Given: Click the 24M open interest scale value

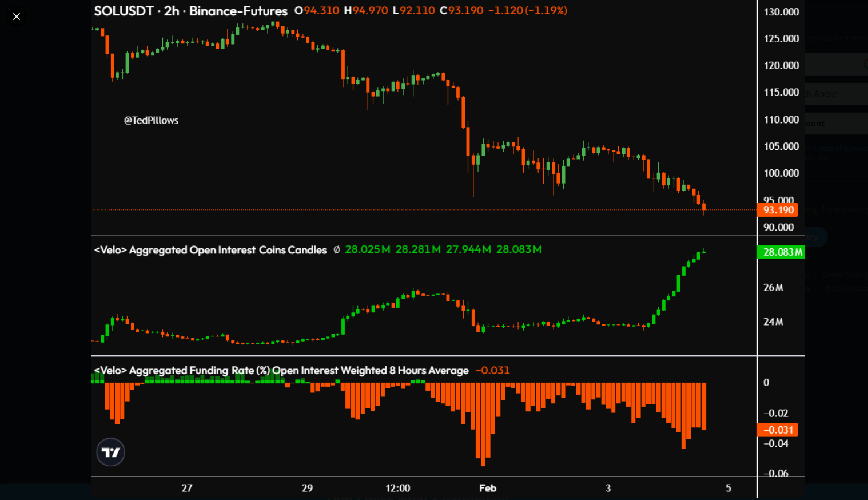Looking at the screenshot, I should tap(773, 322).
